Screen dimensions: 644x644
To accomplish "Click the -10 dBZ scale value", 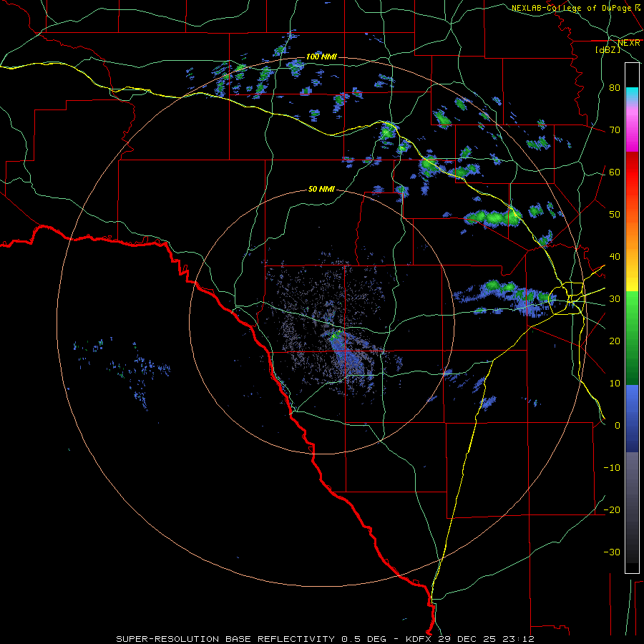I will pos(612,468).
